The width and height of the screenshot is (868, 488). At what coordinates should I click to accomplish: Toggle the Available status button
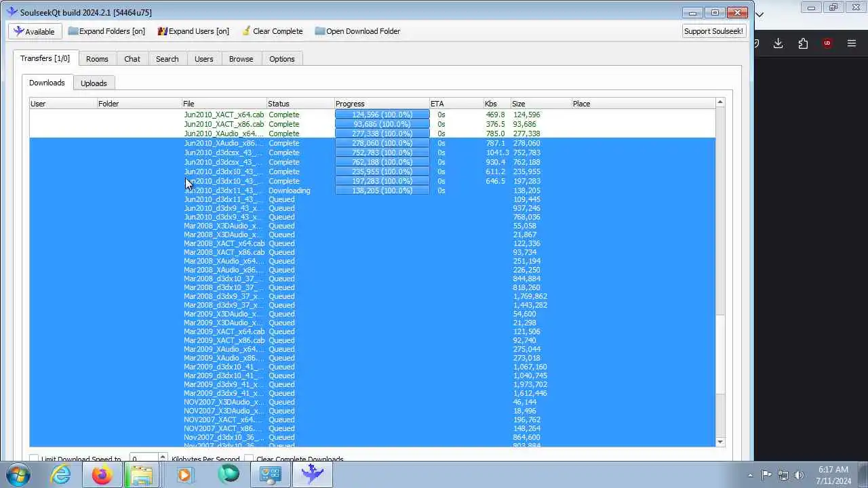coord(35,31)
